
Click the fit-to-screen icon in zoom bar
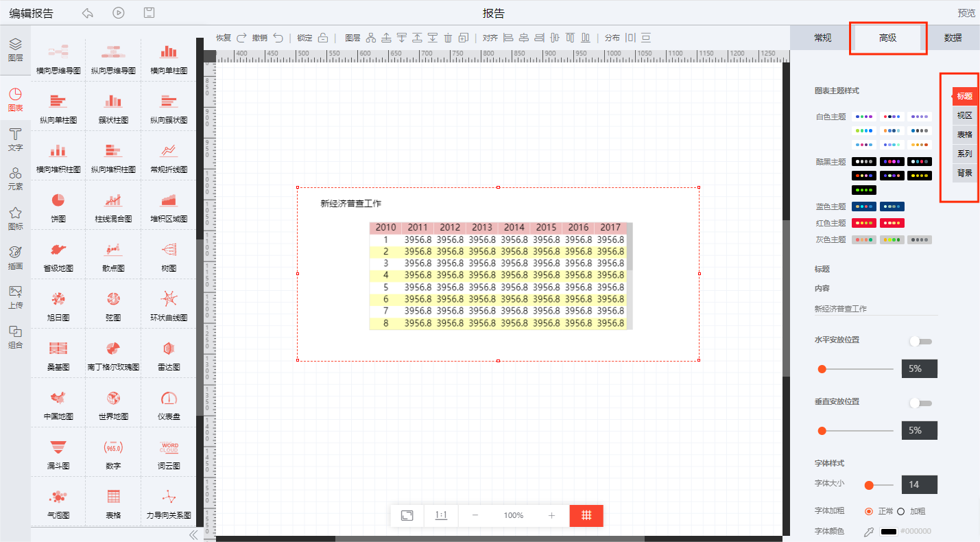tap(407, 515)
